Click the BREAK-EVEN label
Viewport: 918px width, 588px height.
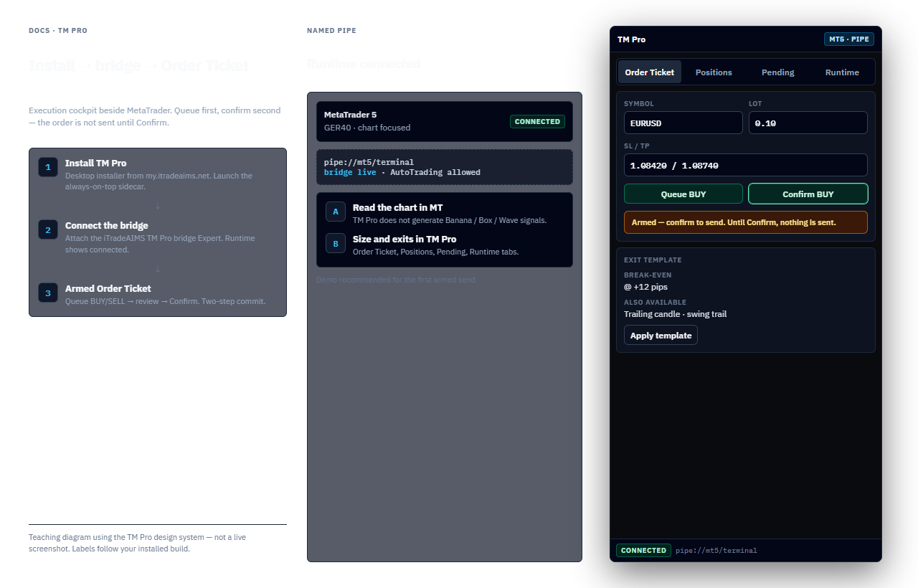coord(648,275)
